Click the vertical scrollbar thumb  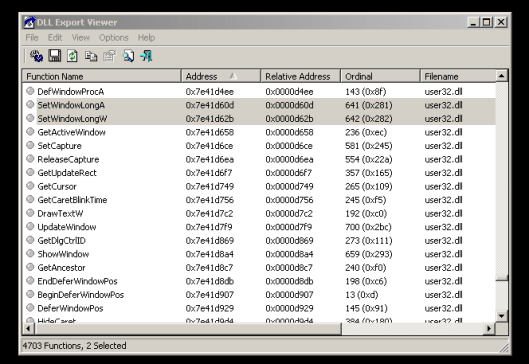coord(501,279)
